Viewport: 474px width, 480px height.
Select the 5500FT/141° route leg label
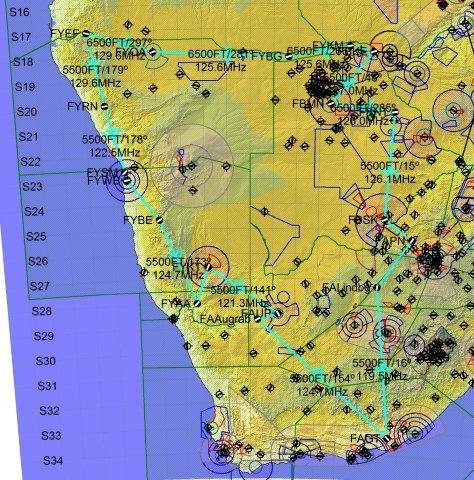243,289
